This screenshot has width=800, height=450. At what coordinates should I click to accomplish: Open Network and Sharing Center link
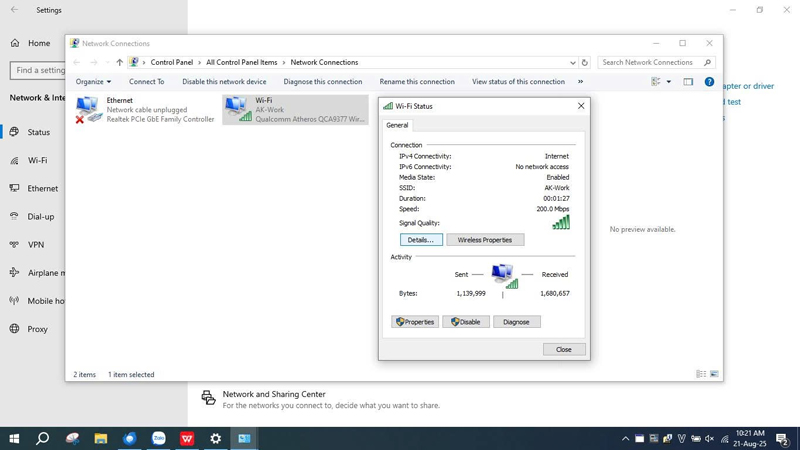(274, 394)
